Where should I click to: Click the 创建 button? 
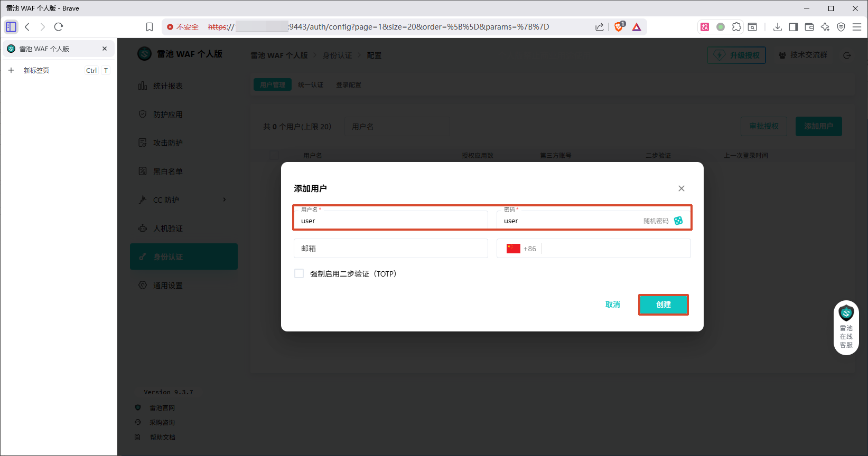click(664, 305)
